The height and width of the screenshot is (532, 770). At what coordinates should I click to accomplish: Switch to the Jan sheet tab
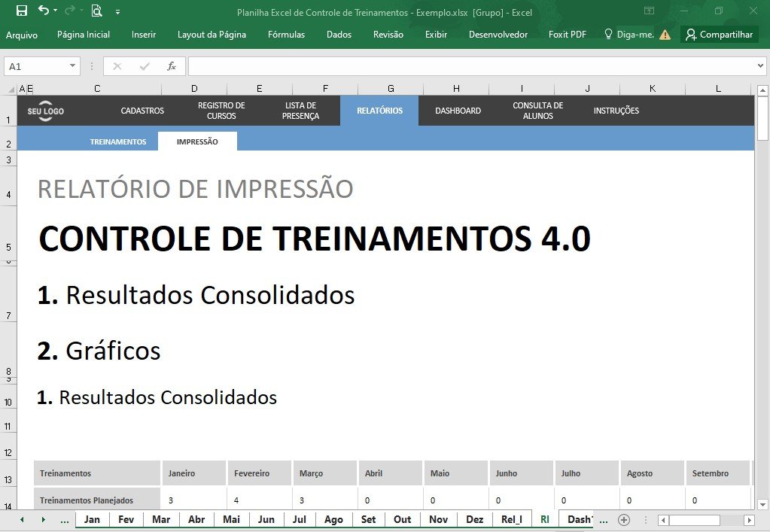tap(92, 520)
